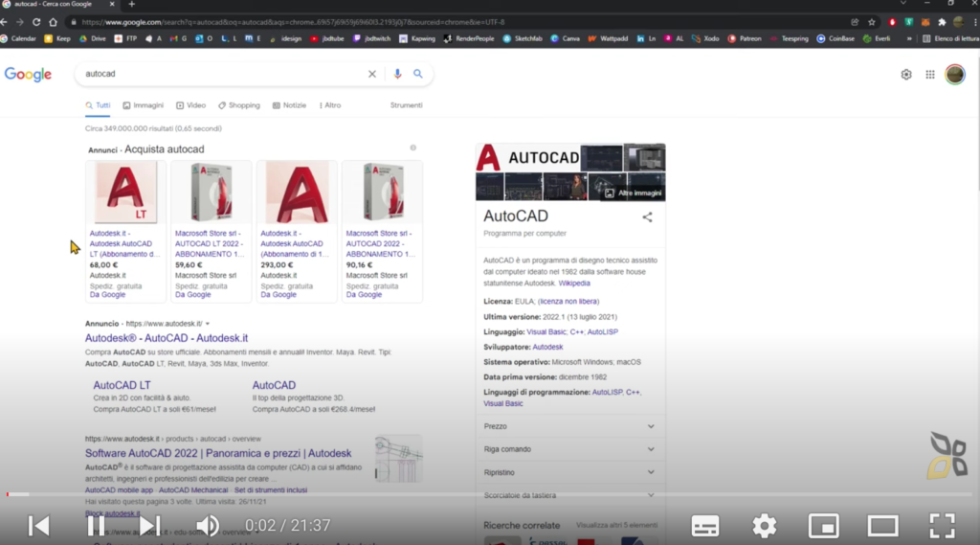Screen dimensions: 980x545
Task: Open Calendar bookmark
Action: 19,38
